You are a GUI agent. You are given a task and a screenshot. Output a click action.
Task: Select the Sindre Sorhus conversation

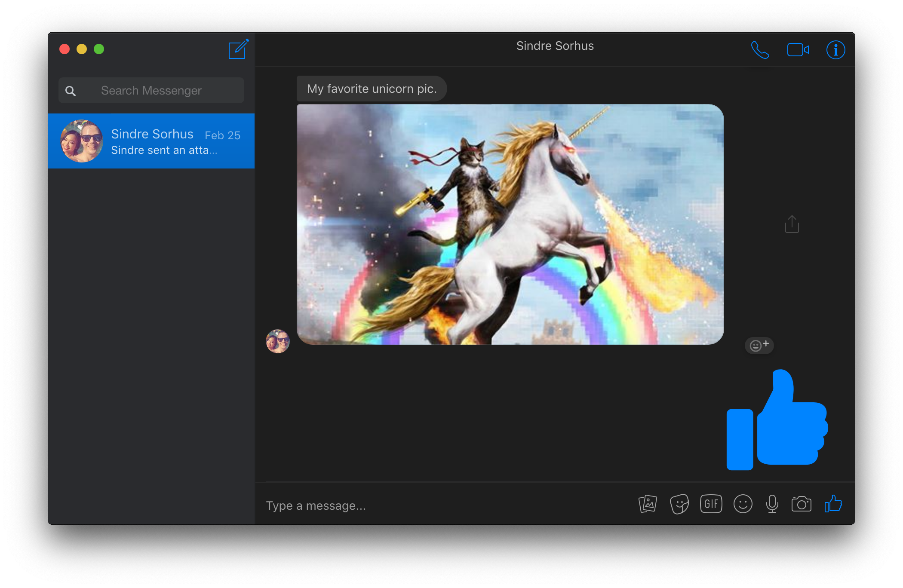coord(151,141)
